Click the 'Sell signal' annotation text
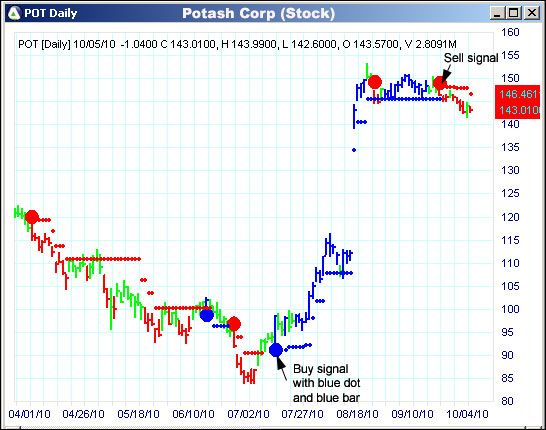Viewport: 546px width, 430px height. point(471,58)
